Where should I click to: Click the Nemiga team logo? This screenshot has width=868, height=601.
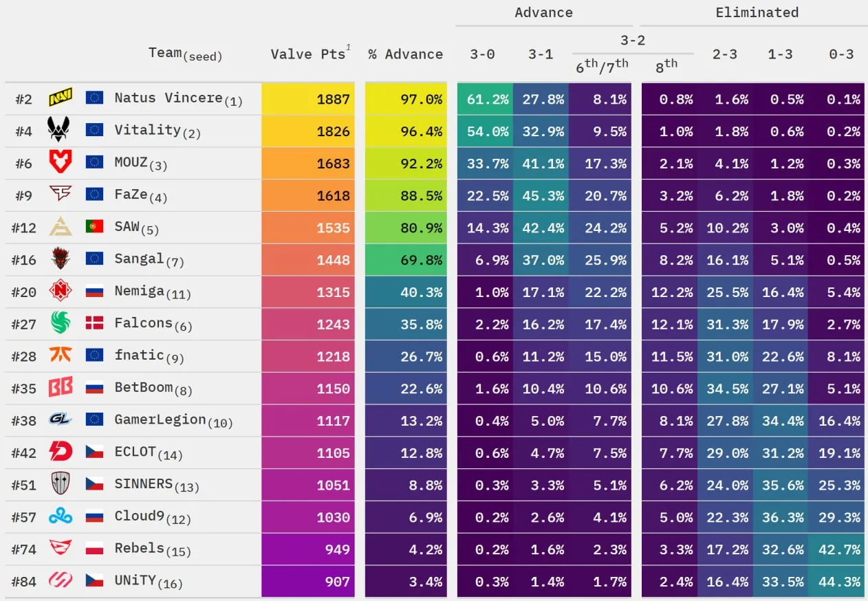tap(61, 292)
